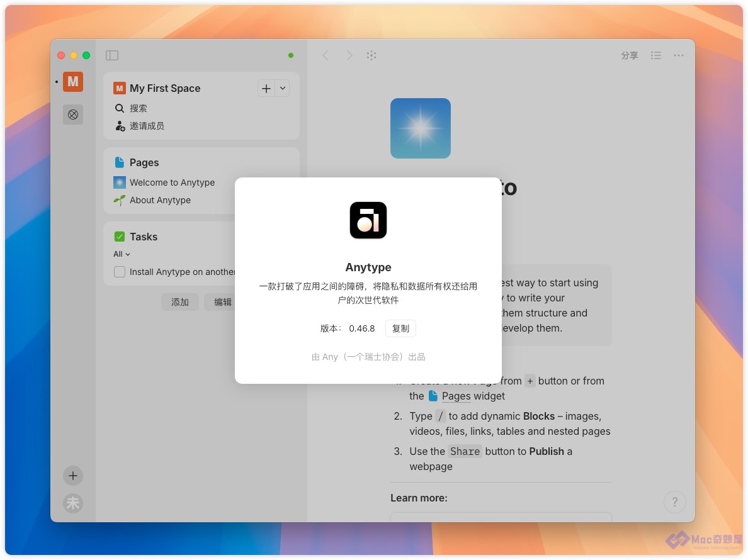Toggle the sidebar panel icon
Image resolution: width=748 pixels, height=560 pixels.
tap(112, 55)
